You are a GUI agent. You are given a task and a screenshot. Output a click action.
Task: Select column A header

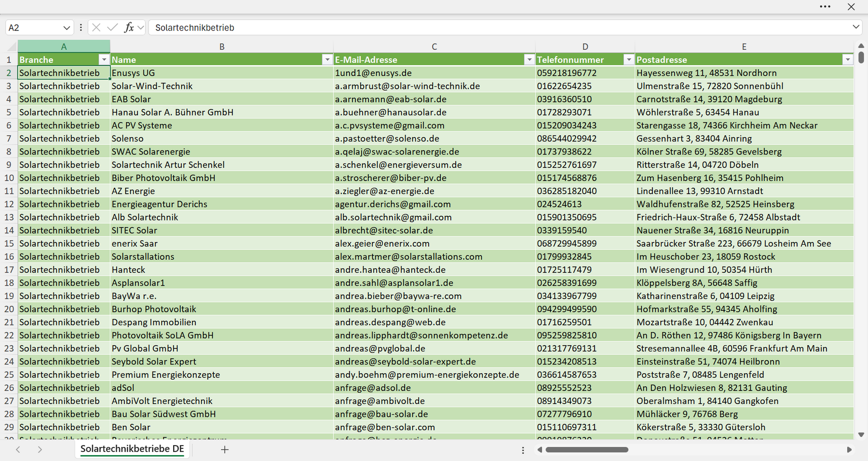tap(64, 46)
